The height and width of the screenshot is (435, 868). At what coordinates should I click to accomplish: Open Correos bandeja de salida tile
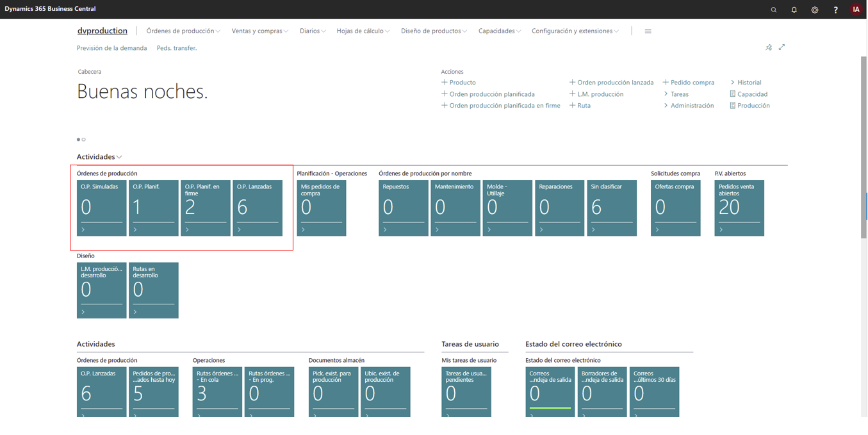click(x=550, y=392)
